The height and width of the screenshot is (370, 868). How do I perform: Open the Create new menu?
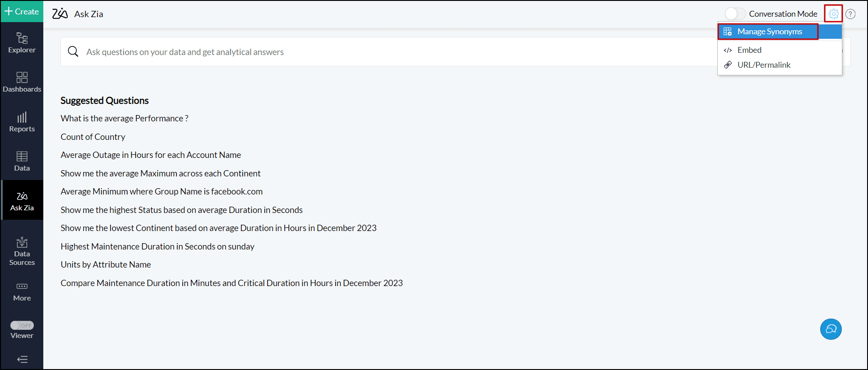click(22, 11)
